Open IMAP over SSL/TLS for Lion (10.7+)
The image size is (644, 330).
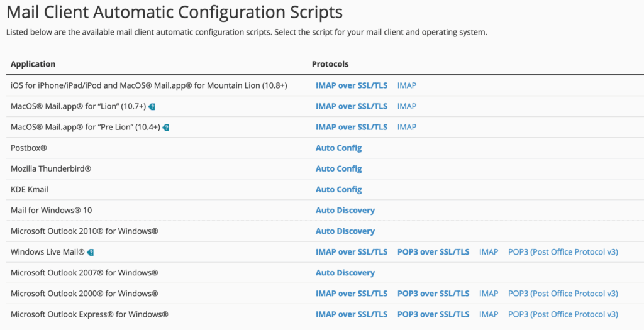pyautogui.click(x=351, y=106)
